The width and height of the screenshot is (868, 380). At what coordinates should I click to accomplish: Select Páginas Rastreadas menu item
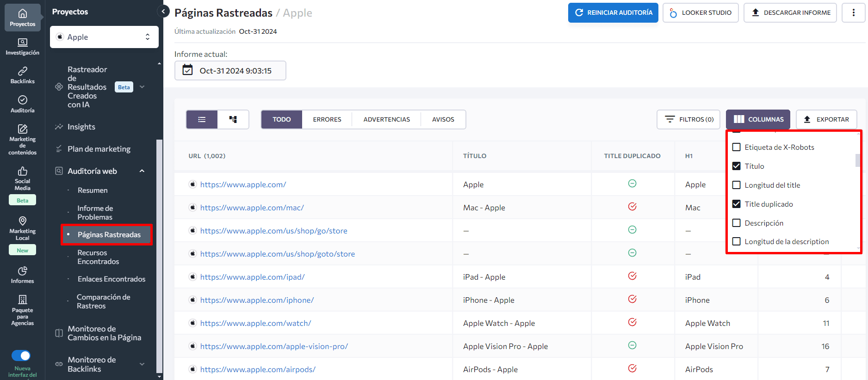coord(106,234)
